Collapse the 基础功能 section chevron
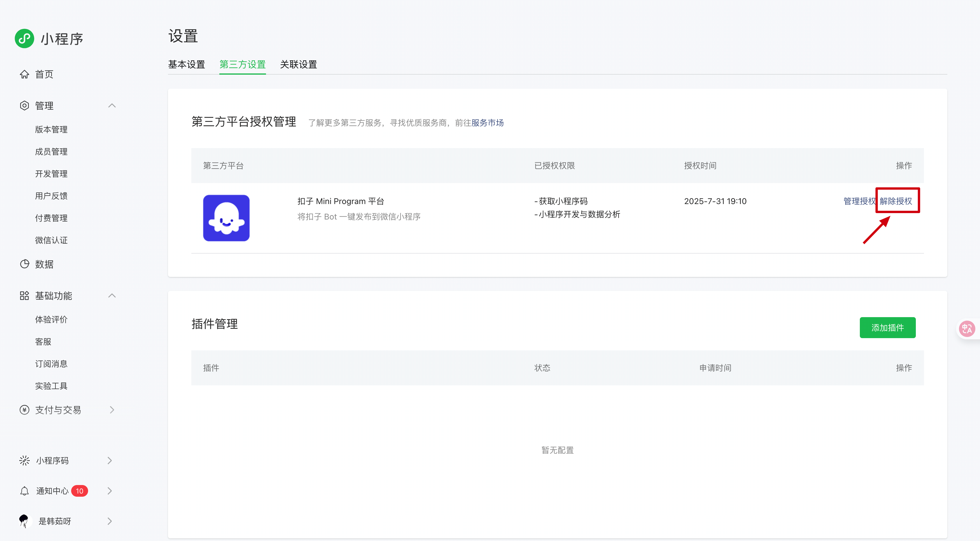Image resolution: width=980 pixels, height=541 pixels. [111, 295]
